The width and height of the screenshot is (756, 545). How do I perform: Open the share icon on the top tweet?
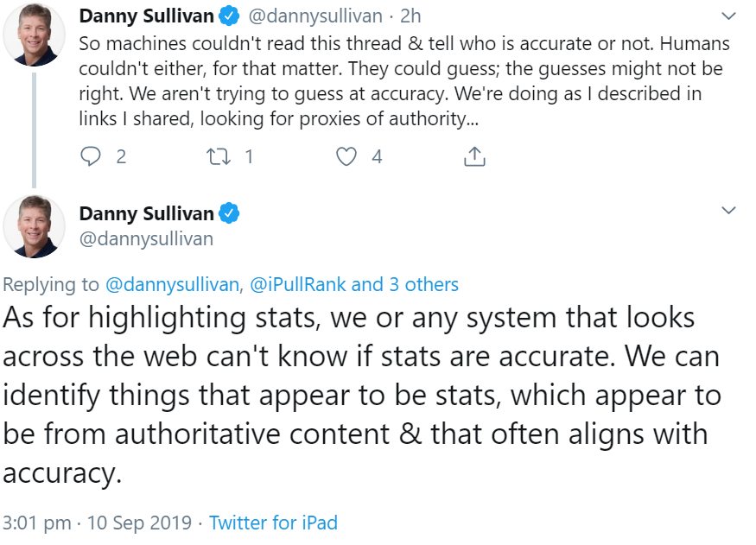click(474, 156)
